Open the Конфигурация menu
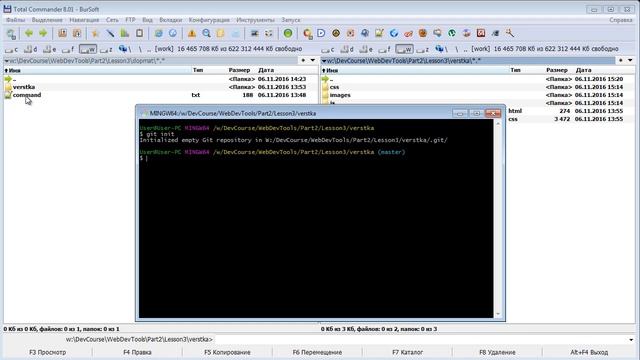This screenshot has height=360, width=640. [209, 20]
